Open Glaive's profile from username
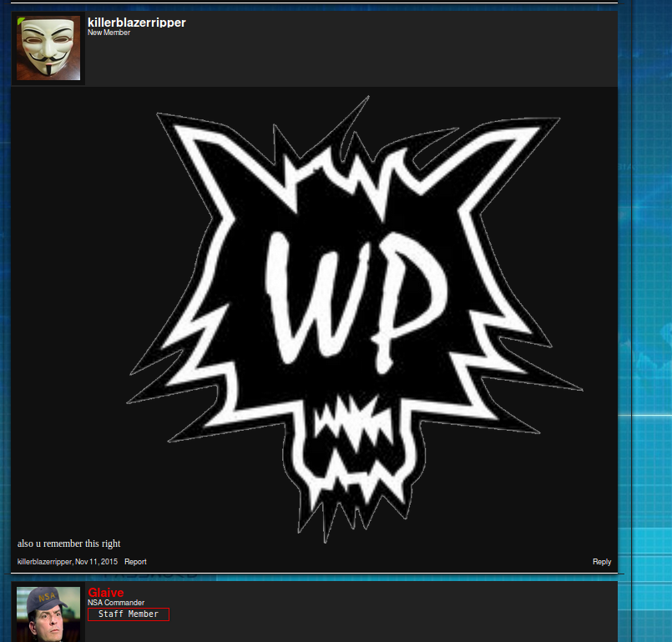This screenshot has height=642, width=672. click(x=106, y=592)
